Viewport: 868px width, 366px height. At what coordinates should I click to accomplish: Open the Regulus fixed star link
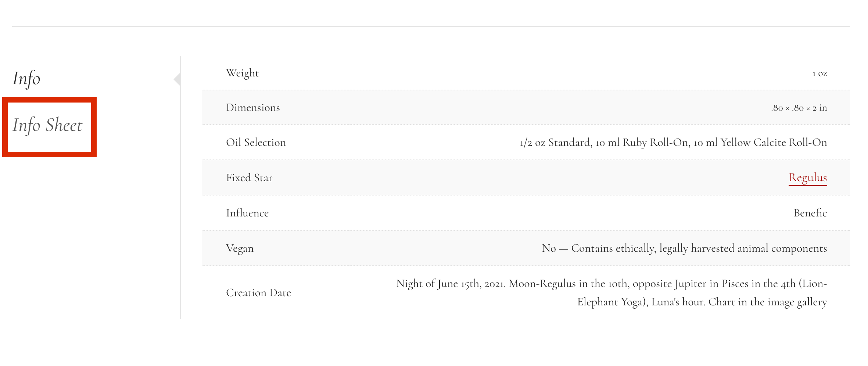808,178
